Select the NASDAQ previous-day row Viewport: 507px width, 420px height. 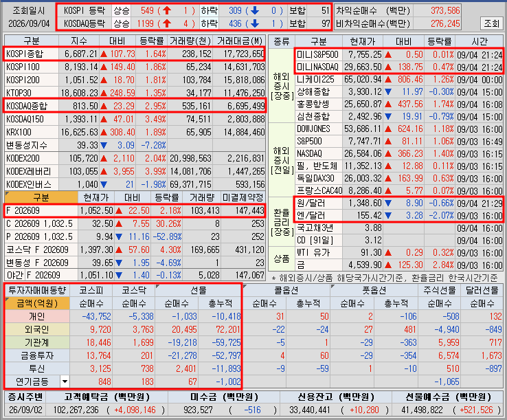pos(399,154)
